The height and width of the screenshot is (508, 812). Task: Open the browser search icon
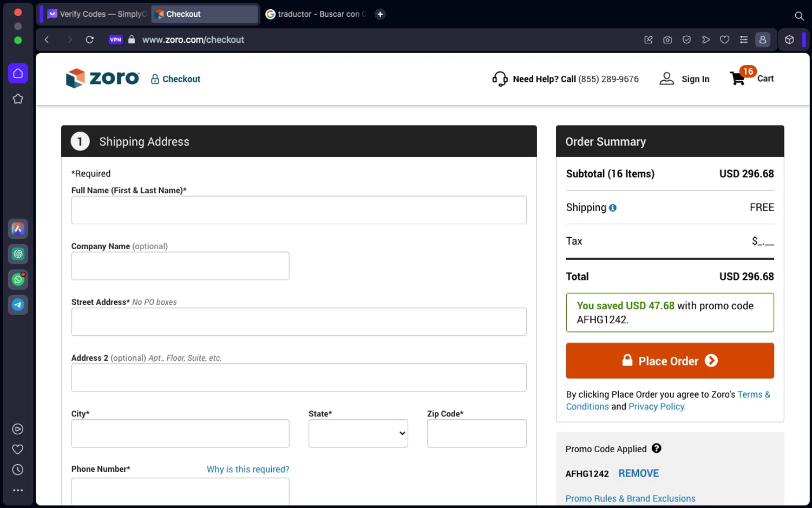click(799, 16)
